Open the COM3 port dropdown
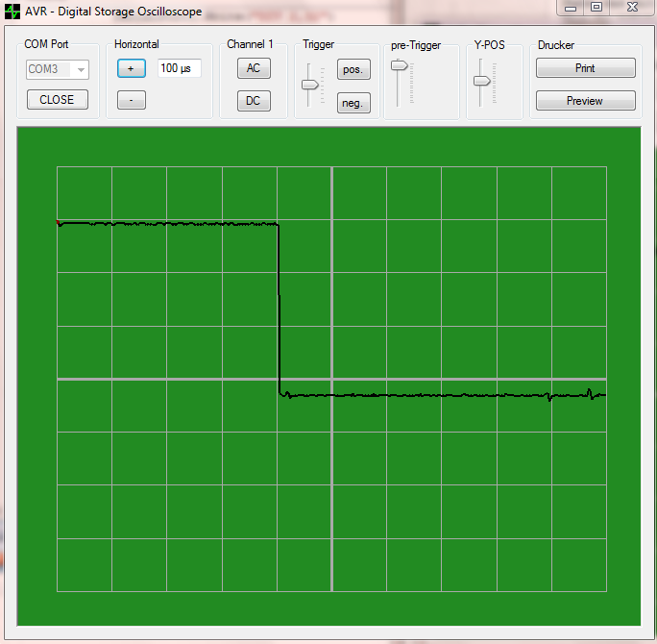 [58, 69]
